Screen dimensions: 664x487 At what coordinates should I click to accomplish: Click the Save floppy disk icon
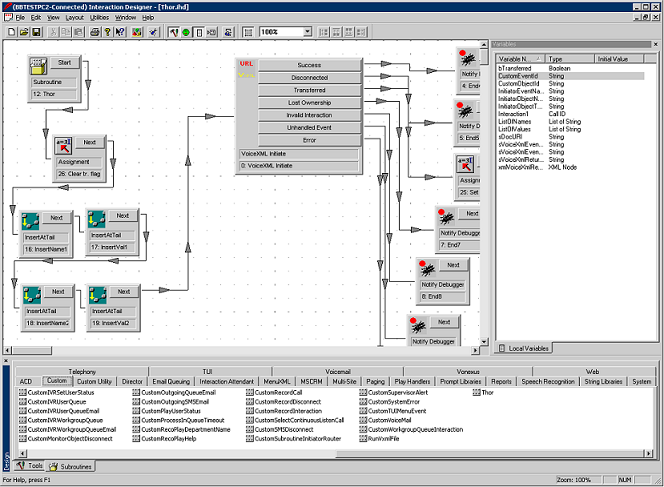(x=35, y=32)
